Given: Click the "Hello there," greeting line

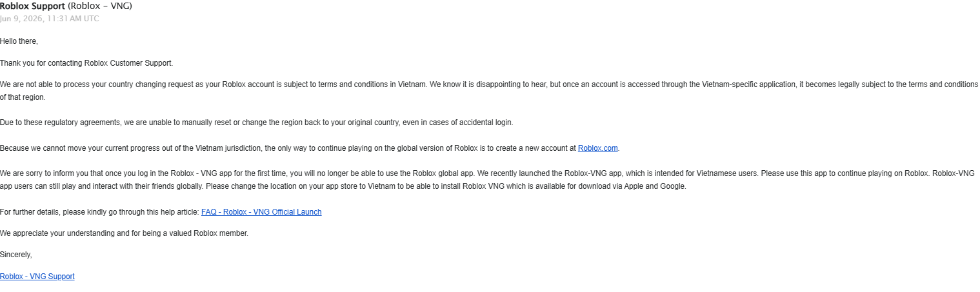Looking at the screenshot, I should click(x=19, y=41).
